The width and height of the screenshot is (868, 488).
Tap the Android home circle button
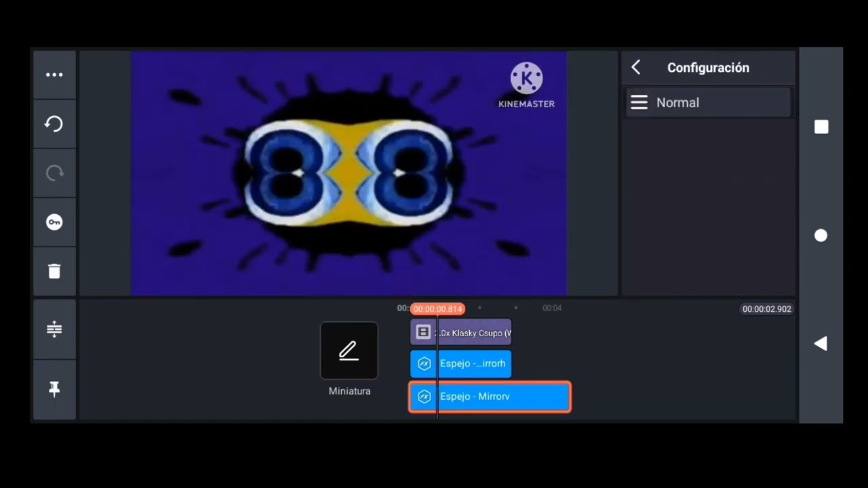[x=821, y=235]
